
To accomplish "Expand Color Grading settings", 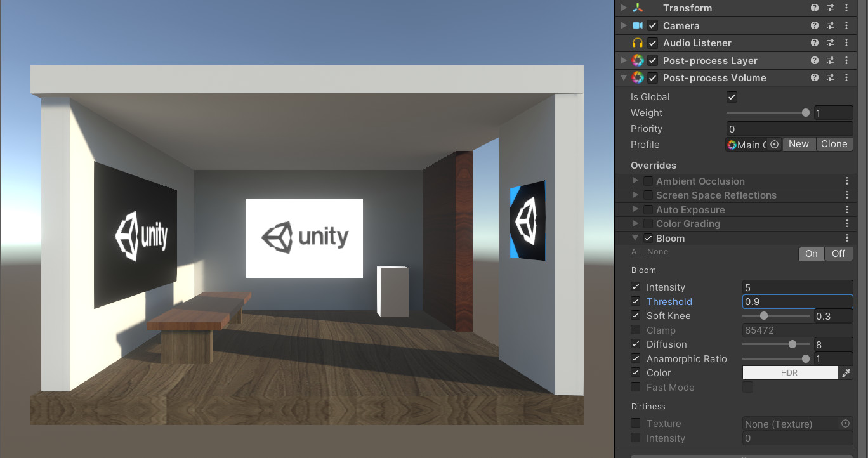I will pyautogui.click(x=635, y=224).
